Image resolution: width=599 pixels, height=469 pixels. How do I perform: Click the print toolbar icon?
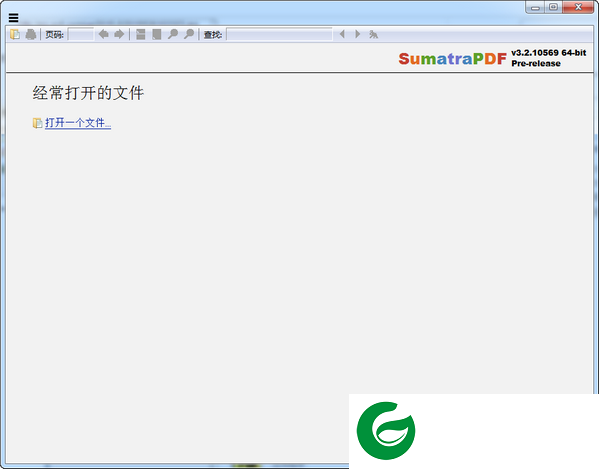(31, 34)
